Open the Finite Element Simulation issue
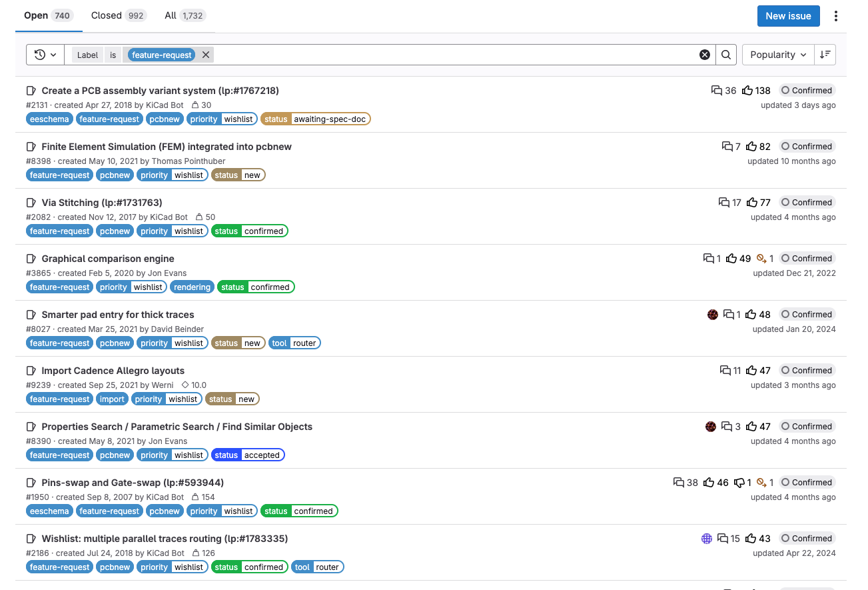Screen dimensions: 868x590 [167, 147]
